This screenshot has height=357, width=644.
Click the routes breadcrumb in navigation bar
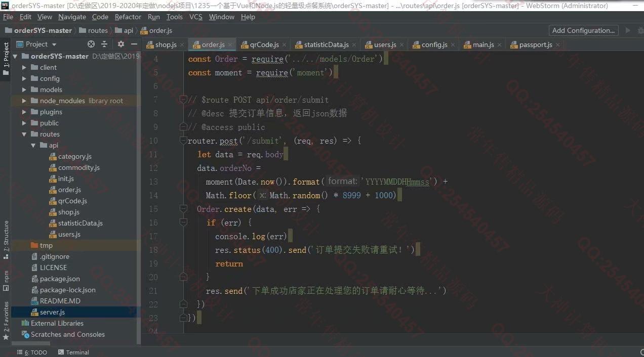pos(94,30)
